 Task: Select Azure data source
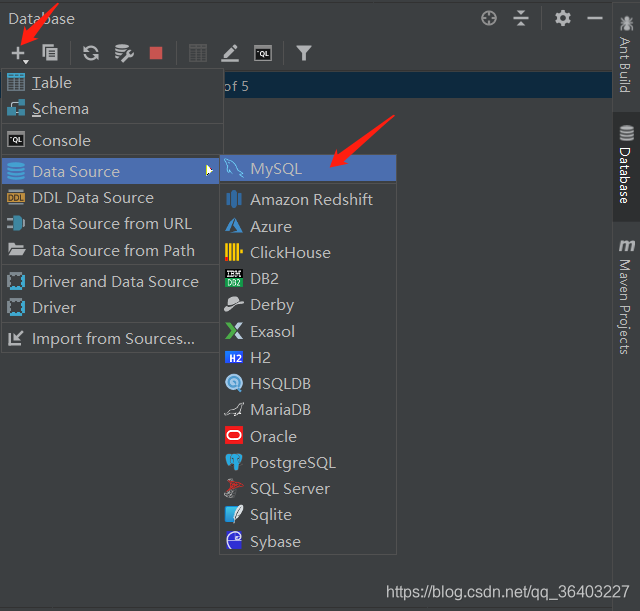308,227
